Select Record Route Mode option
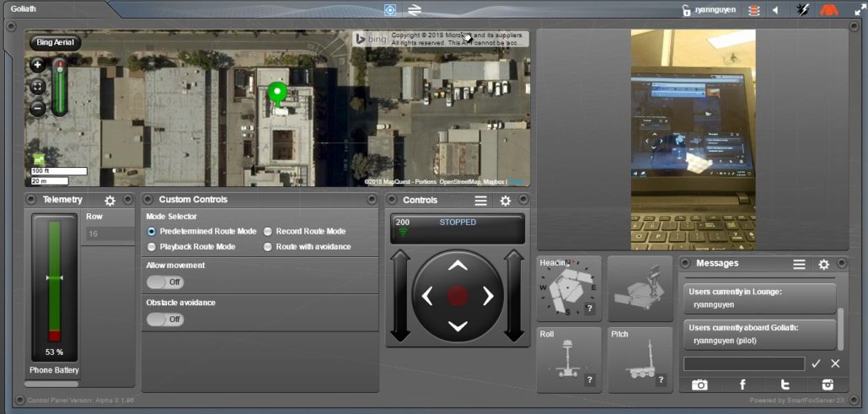 [x=268, y=231]
